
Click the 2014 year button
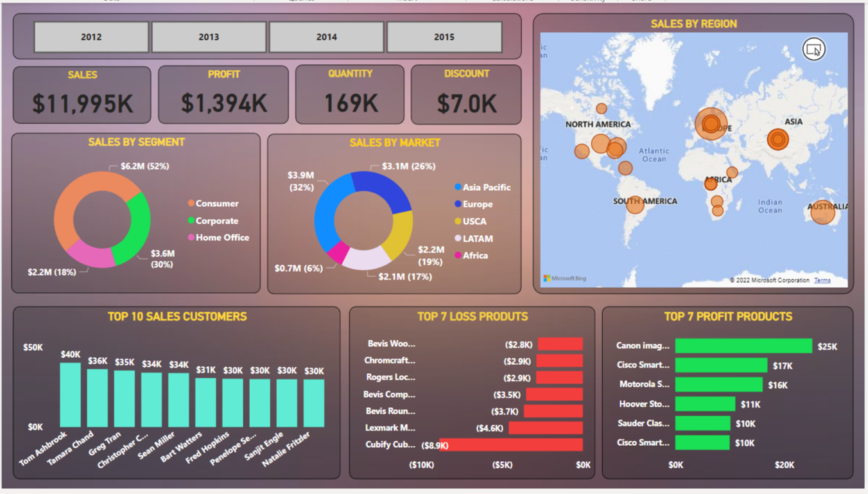pos(326,37)
